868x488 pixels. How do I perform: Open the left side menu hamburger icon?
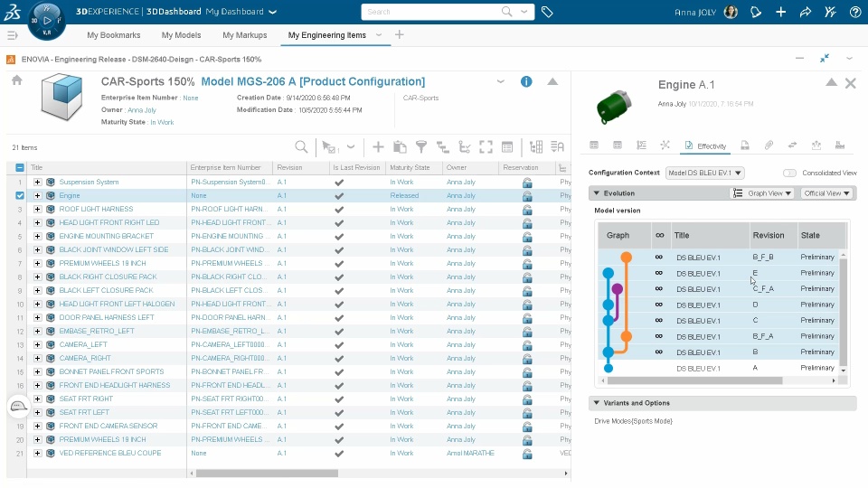pyautogui.click(x=12, y=35)
